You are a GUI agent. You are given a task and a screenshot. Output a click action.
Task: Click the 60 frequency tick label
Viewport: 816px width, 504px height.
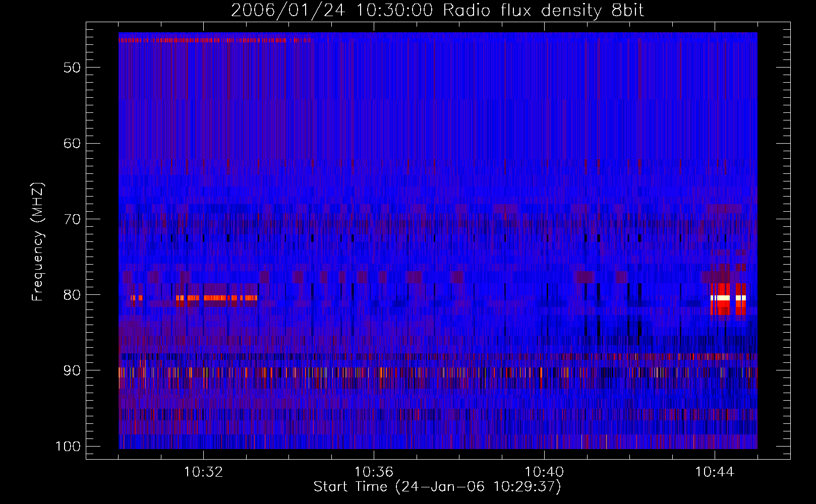click(72, 143)
